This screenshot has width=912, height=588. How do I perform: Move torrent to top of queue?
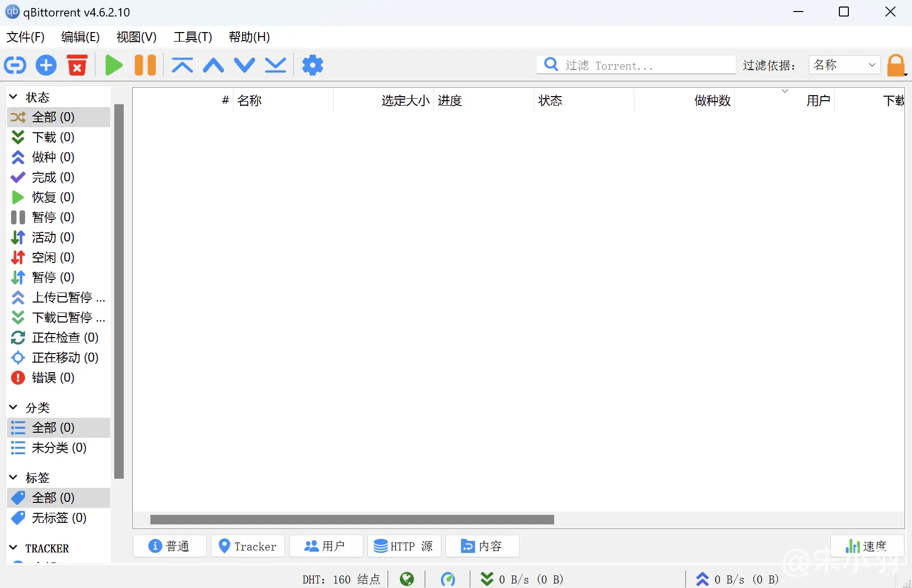click(x=182, y=65)
